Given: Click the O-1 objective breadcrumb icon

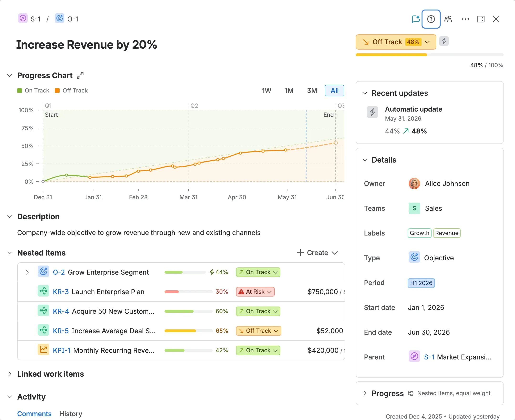Looking at the screenshot, I should [60, 19].
